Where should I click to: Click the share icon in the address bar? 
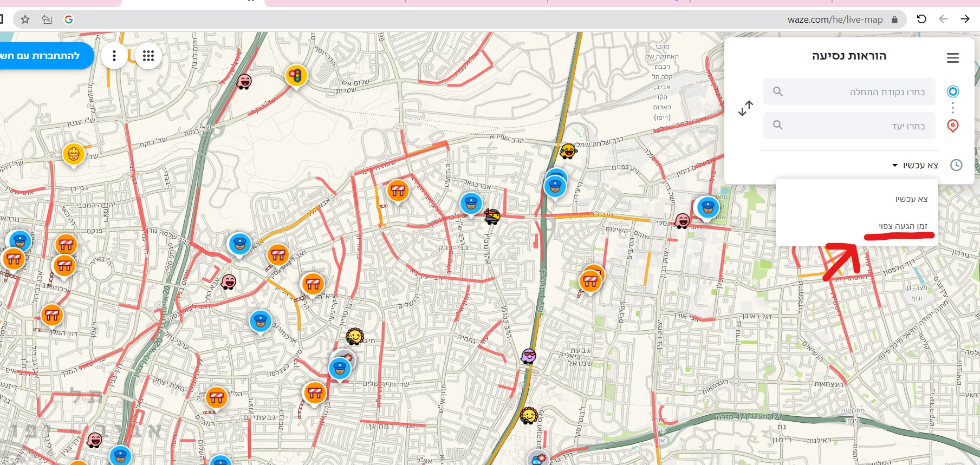(x=47, y=19)
